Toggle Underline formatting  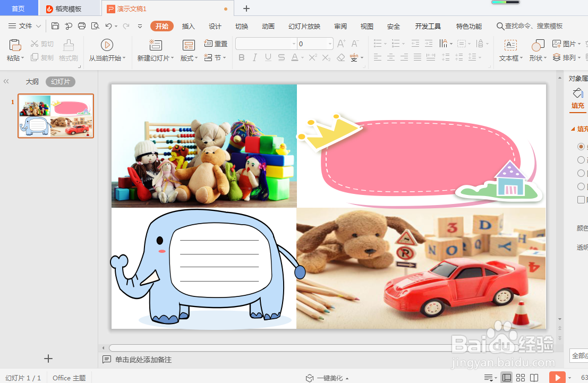click(x=268, y=57)
